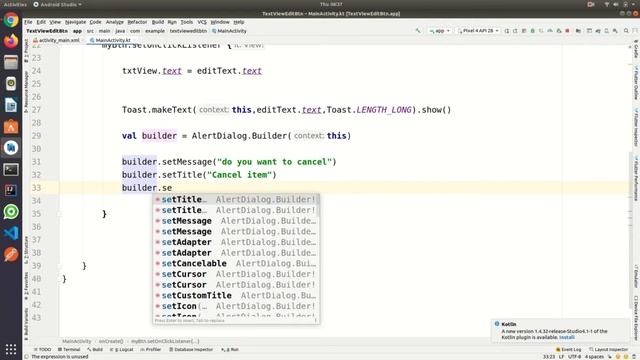Open Files manager from the dock
Screen dimensions: 640x360
pyautogui.click(x=11, y=62)
